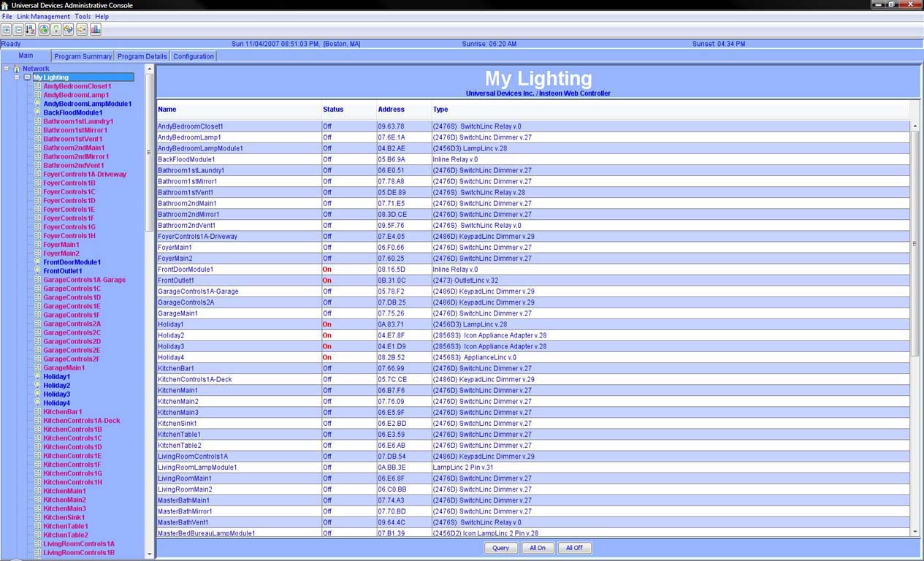Screen dimensions: 924x561
Task: Click Holiday2 name in the table
Action: [x=171, y=335]
